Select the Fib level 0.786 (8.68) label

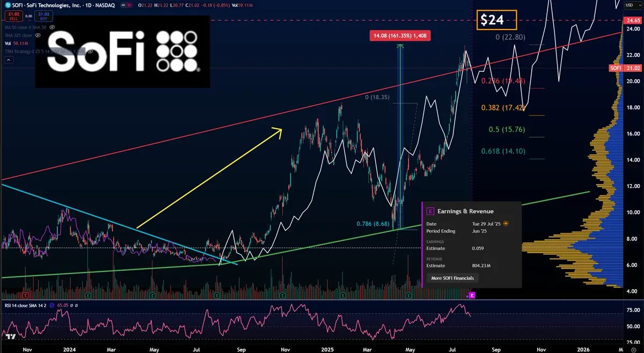pos(374,223)
